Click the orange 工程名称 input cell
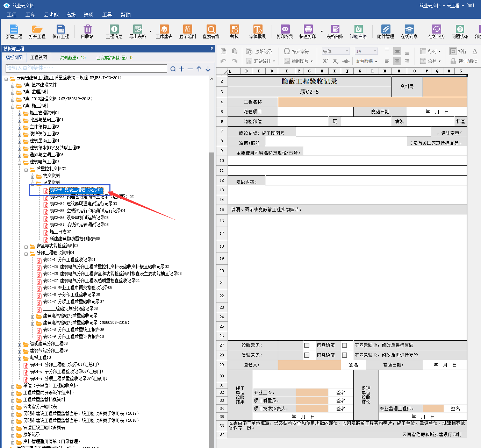Image resolution: width=481 pixels, height=448 pixels. (x=372, y=102)
